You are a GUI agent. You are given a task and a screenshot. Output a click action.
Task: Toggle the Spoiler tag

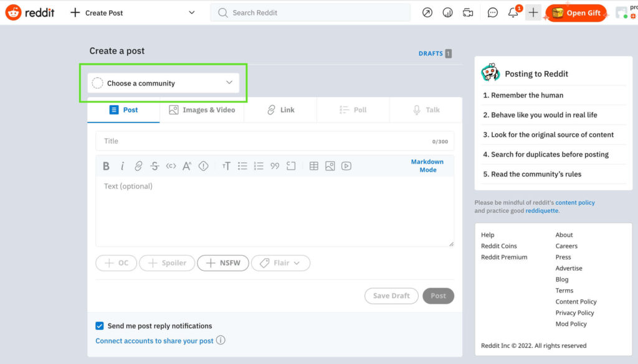click(167, 263)
